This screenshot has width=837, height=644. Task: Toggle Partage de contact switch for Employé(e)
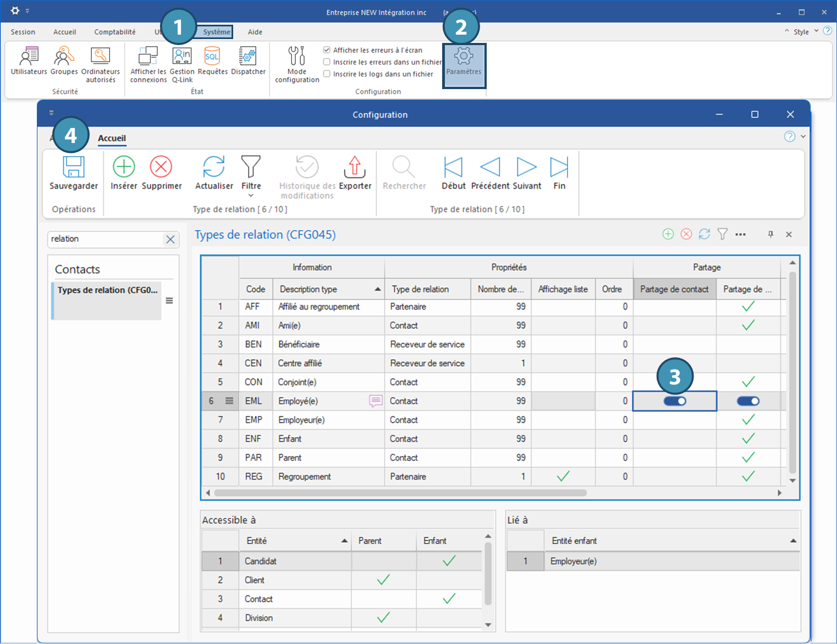point(674,401)
